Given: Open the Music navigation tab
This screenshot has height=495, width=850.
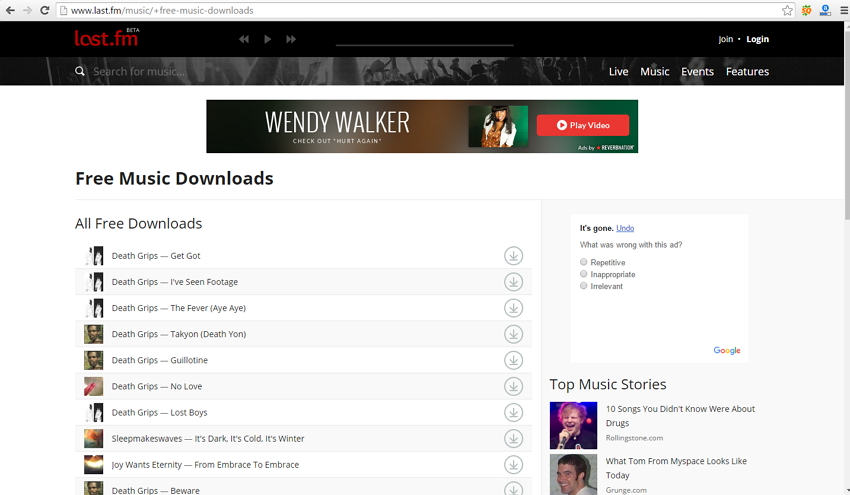Looking at the screenshot, I should (654, 72).
